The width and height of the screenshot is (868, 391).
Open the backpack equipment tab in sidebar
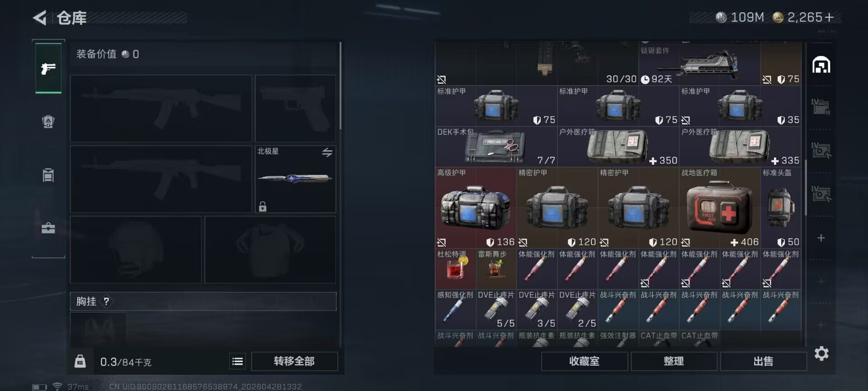click(x=48, y=121)
